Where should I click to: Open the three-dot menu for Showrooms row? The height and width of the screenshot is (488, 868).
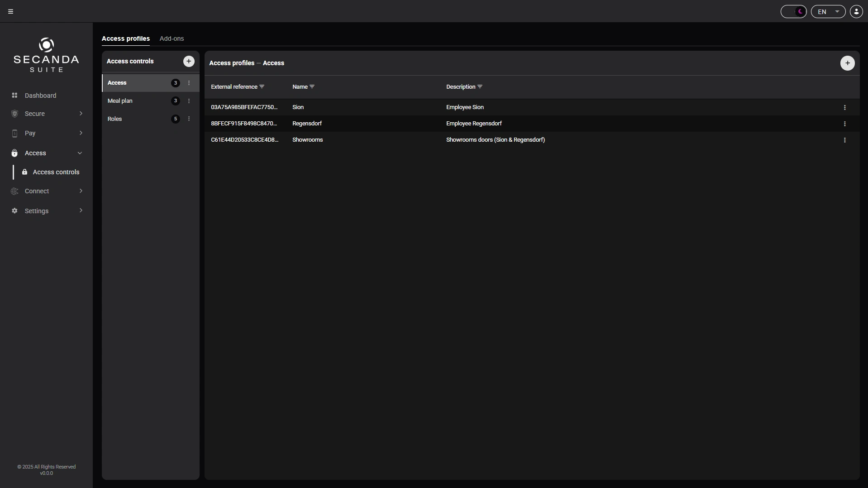click(x=844, y=140)
